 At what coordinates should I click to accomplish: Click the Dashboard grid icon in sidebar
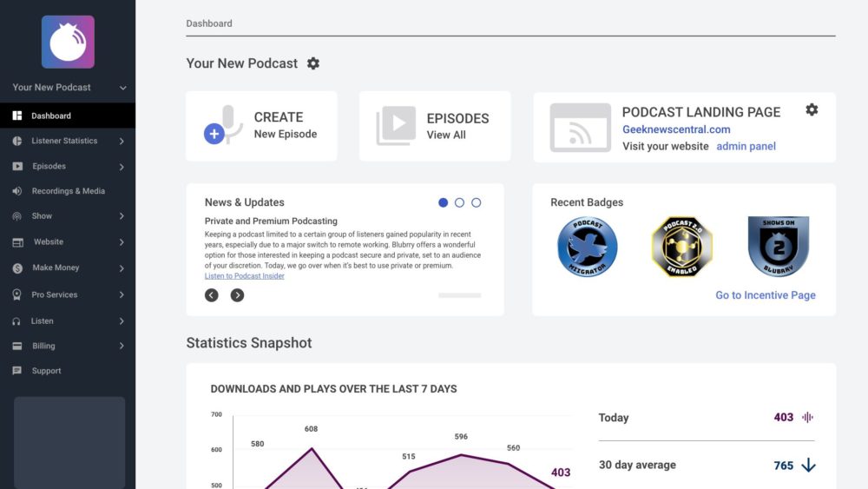[17, 116]
